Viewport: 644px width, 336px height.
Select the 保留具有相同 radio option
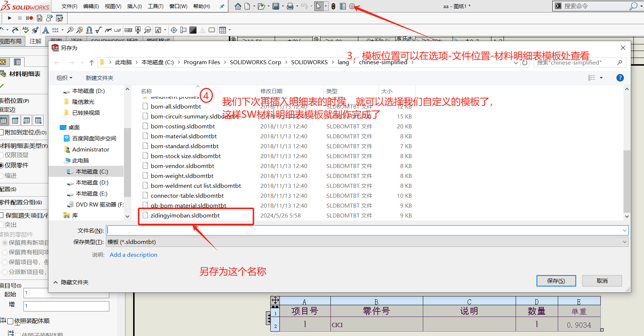5,252
